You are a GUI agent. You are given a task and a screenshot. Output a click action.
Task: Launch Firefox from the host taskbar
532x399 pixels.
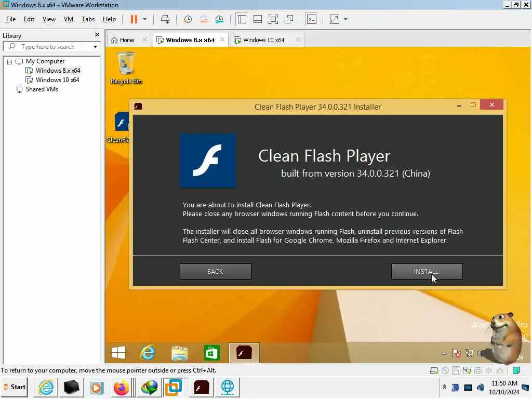click(122, 387)
